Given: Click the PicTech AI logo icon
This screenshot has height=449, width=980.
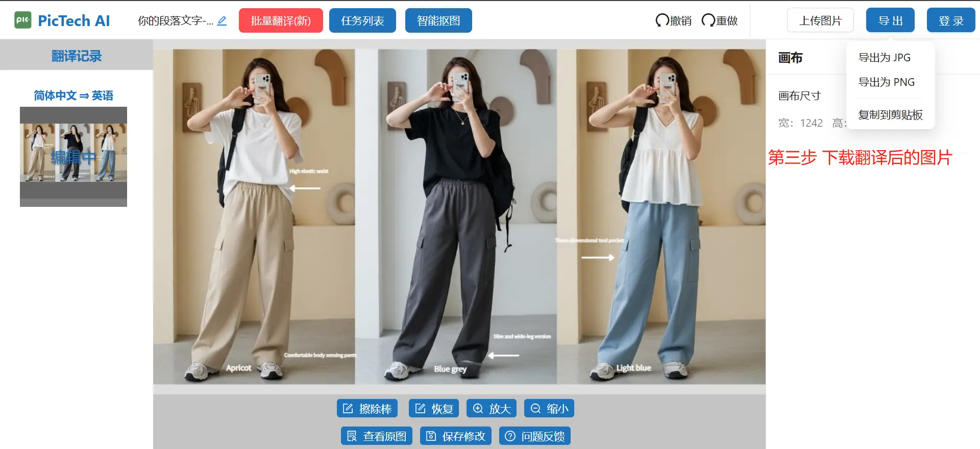Looking at the screenshot, I should tap(22, 20).
